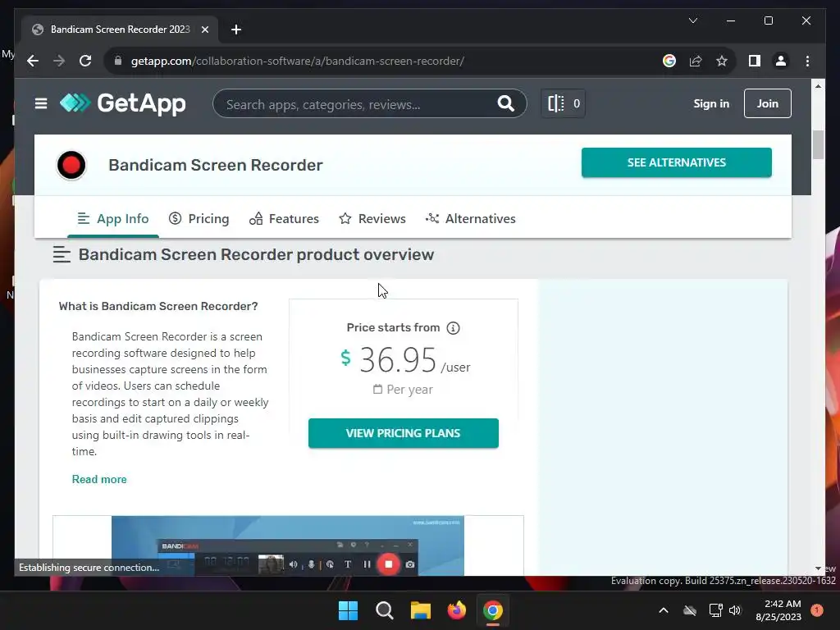
Task: Open Chrome profile icon
Action: click(781, 61)
